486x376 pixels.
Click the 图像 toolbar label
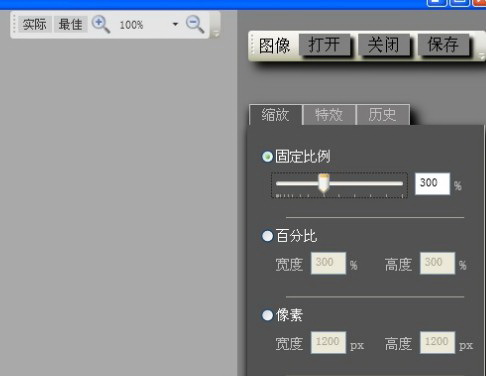click(x=275, y=46)
